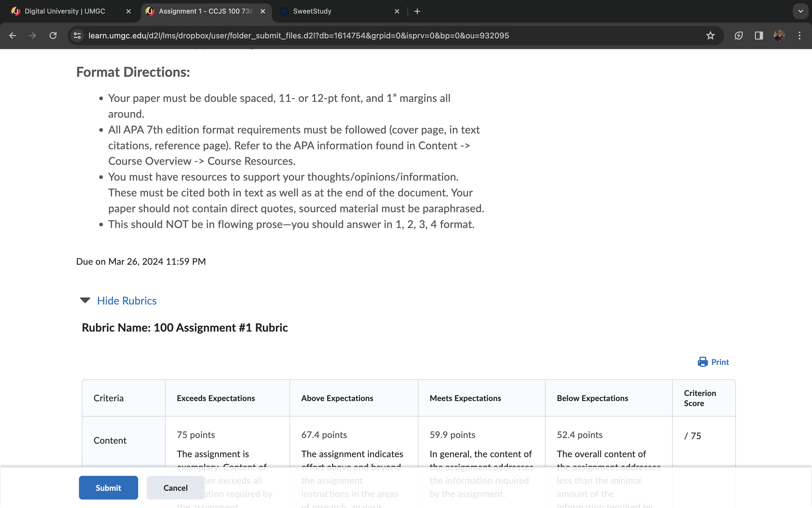Bookmark this page with the star icon
Viewport: 812px width, 508px height.
[x=710, y=36]
